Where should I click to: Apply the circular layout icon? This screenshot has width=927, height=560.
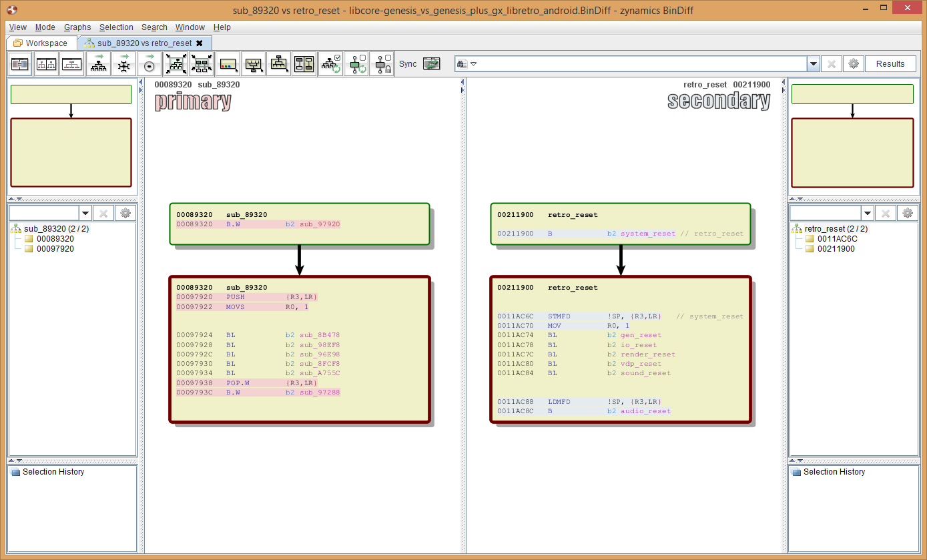pyautogui.click(x=149, y=65)
